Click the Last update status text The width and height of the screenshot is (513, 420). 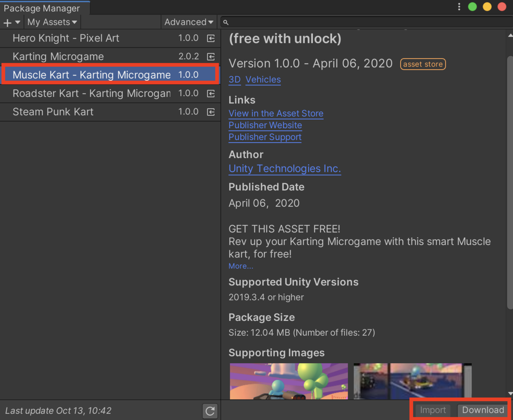58,411
